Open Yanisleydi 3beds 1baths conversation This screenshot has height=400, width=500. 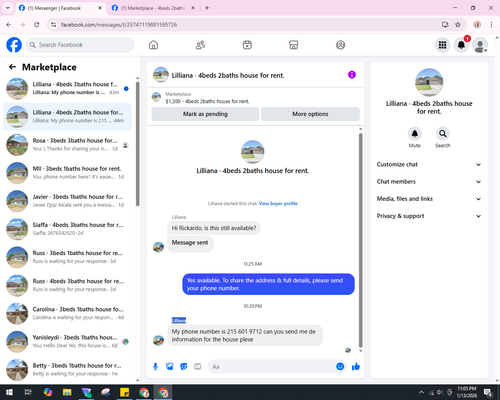click(67, 341)
